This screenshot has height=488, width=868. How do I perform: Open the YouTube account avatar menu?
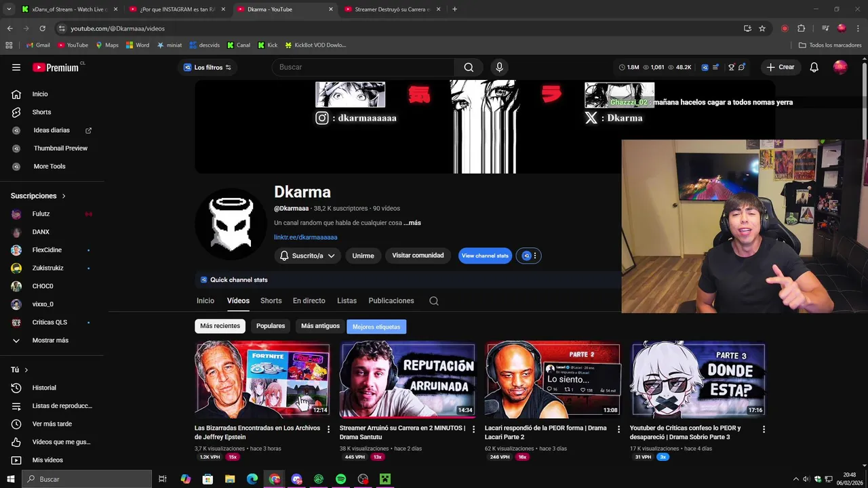point(840,67)
